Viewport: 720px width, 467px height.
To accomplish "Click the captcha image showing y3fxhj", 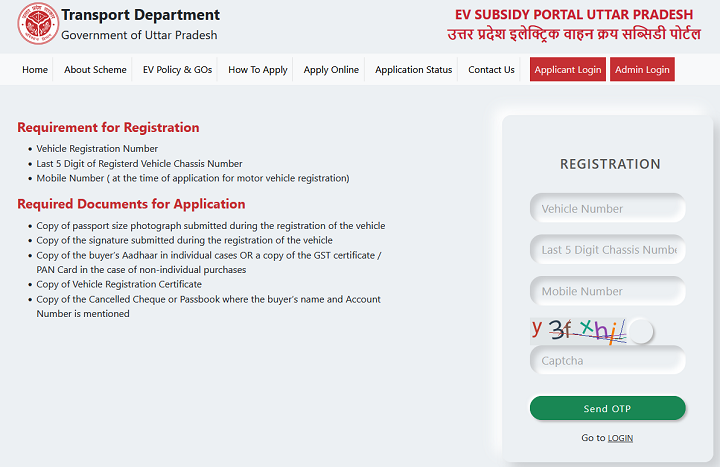I will [578, 331].
